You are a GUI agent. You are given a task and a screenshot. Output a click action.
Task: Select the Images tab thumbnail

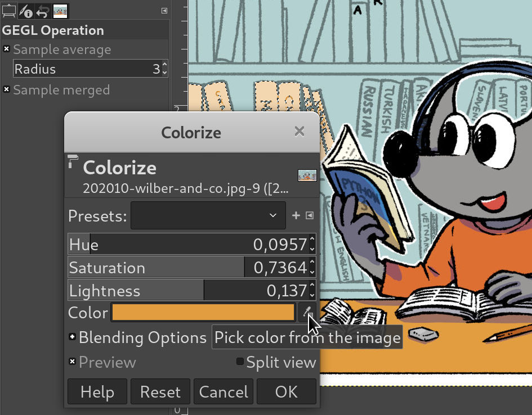click(60, 10)
